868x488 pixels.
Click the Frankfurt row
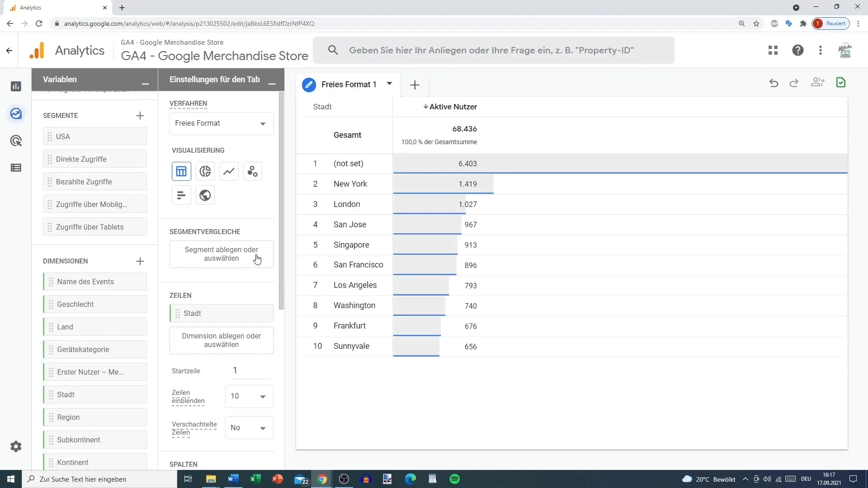(572, 326)
